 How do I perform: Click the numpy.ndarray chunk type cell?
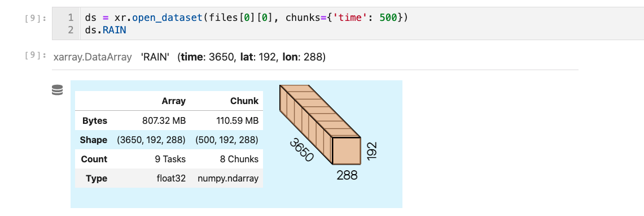point(228,179)
